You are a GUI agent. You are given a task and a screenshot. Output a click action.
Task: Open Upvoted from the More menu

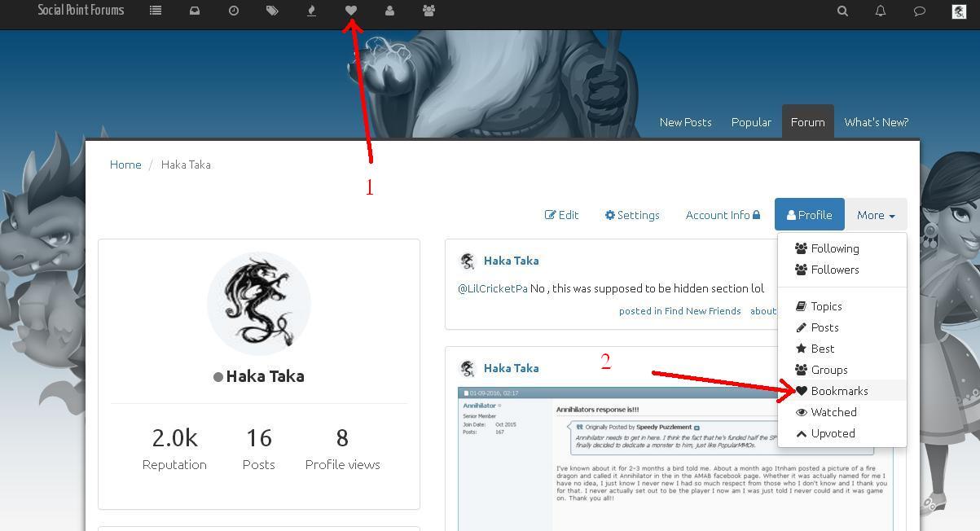[x=842, y=433]
